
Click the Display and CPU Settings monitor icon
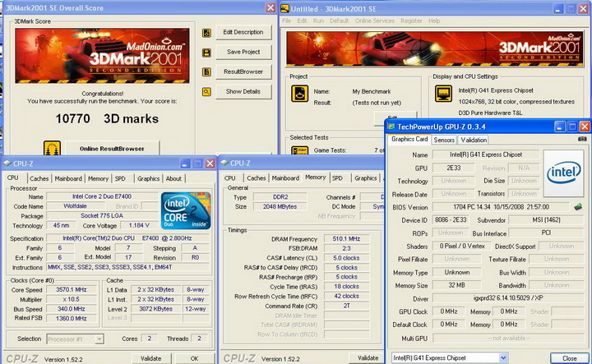click(443, 93)
